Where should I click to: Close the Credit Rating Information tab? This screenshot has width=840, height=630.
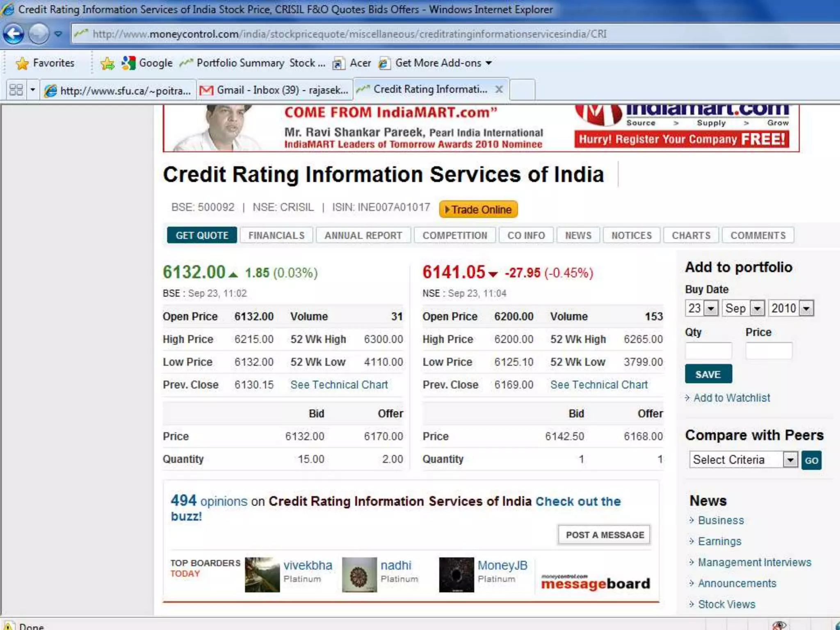(x=499, y=89)
